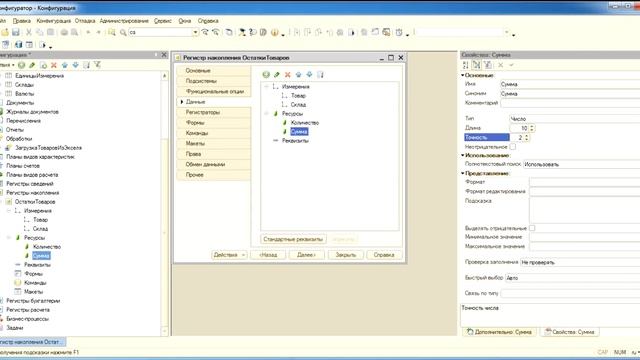Click Move Up arrow in configuration tree toolbar
The height and width of the screenshot is (360, 640).
(64, 65)
